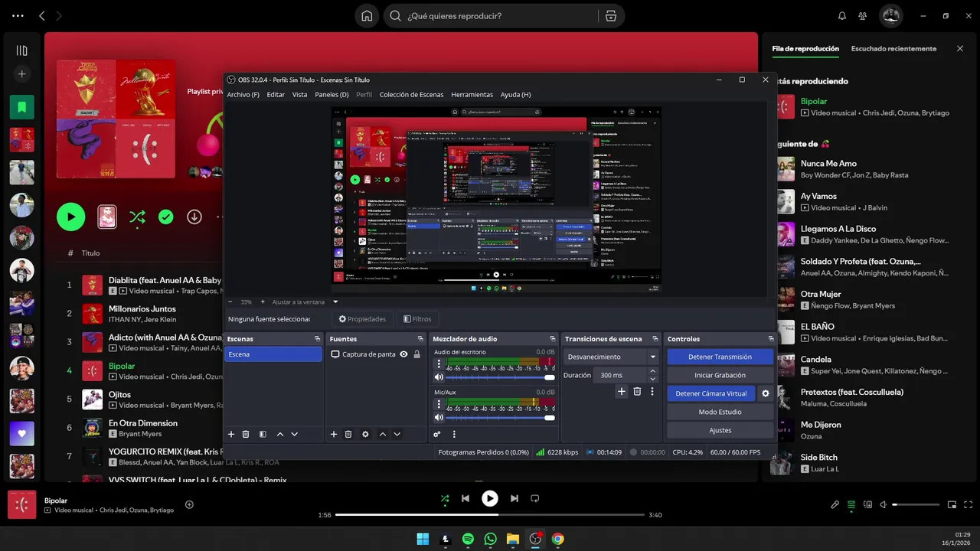Zoom out the OBS preview

point(230,302)
